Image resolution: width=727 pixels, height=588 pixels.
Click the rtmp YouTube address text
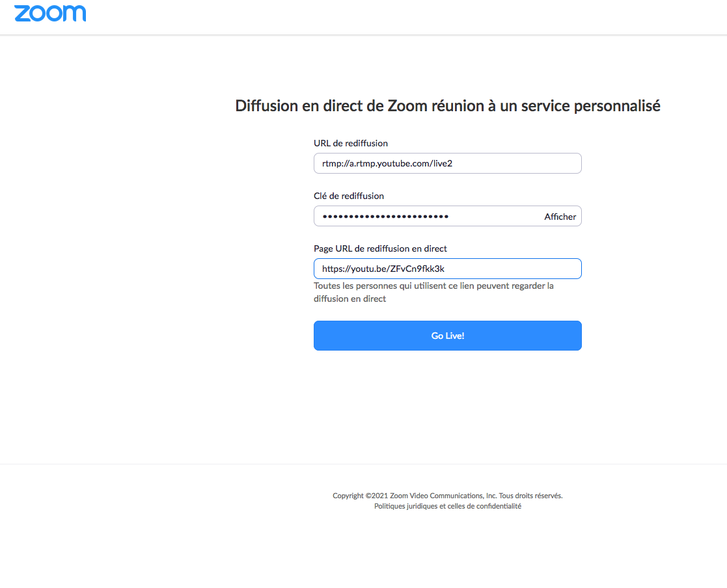tap(387, 163)
